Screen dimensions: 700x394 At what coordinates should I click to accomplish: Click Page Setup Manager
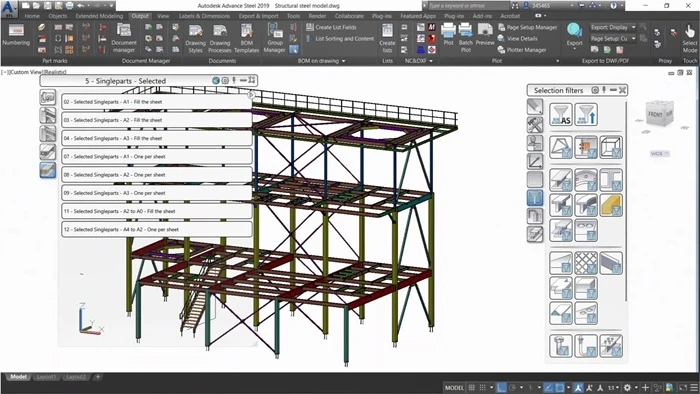527,27
